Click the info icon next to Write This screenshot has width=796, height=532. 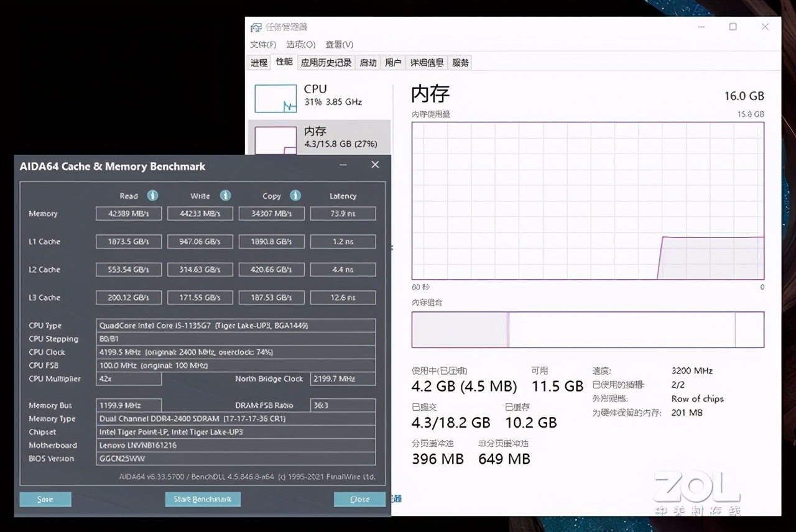[225, 196]
